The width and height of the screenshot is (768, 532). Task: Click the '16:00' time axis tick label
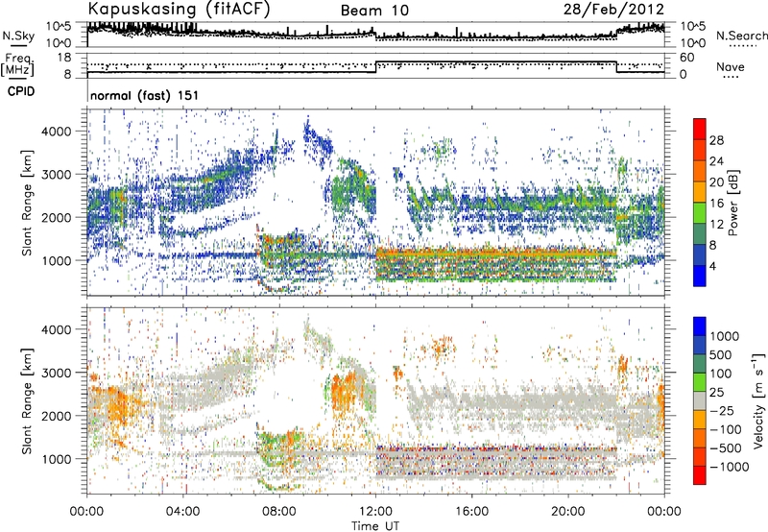(471, 512)
